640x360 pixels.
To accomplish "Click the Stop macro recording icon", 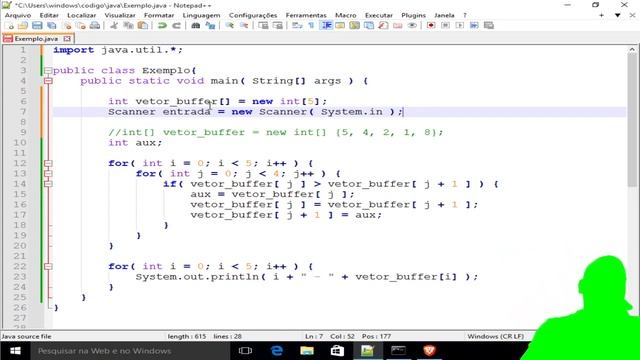I will (445, 26).
